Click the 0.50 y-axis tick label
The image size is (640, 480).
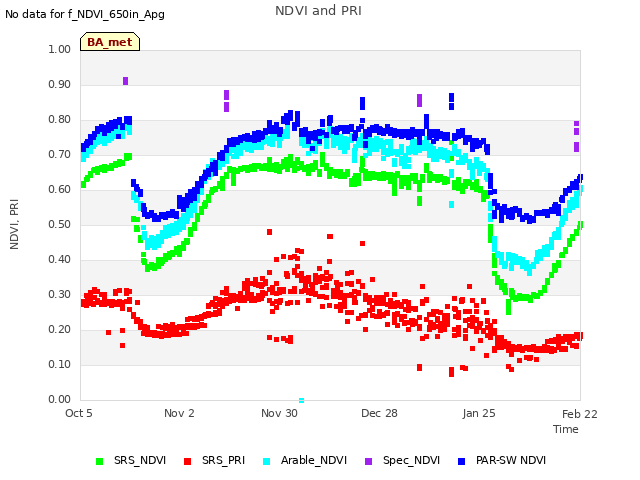pos(60,224)
